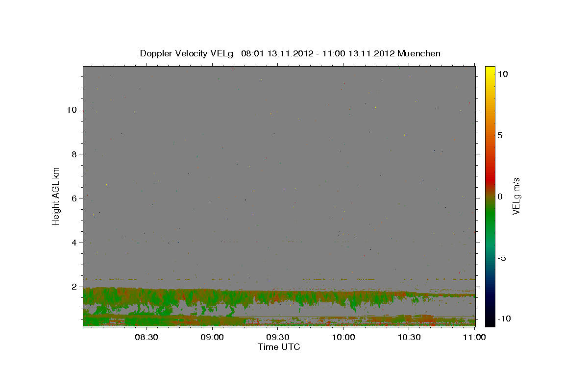Click the green cloud layer near 09:00
This screenshot has height=392, width=588.
[x=212, y=298]
